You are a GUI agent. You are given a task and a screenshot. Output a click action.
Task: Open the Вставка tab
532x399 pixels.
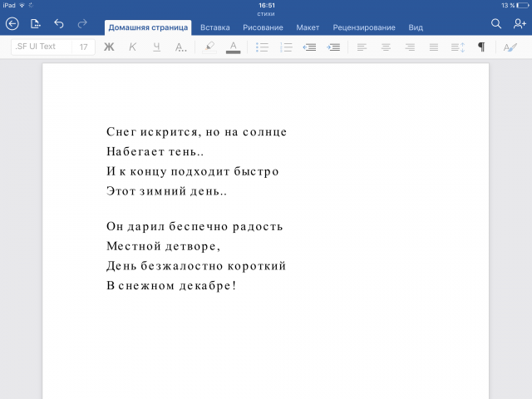point(215,27)
